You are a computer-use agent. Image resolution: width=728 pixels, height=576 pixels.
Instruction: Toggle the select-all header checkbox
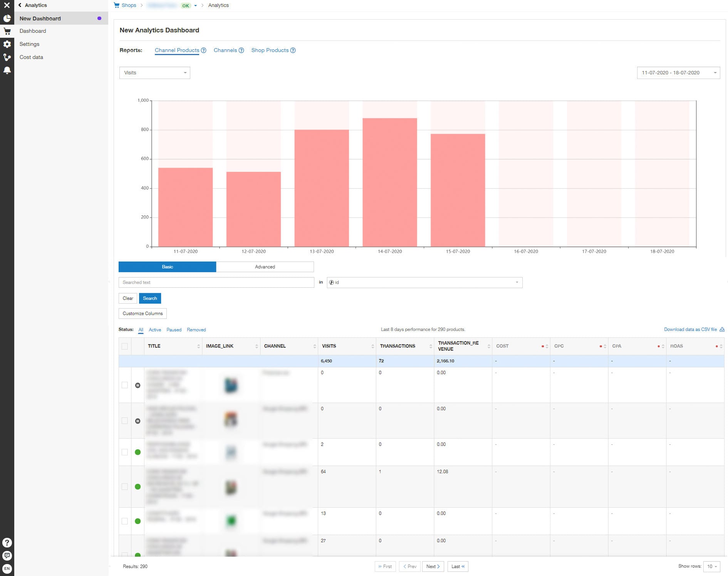tap(125, 346)
